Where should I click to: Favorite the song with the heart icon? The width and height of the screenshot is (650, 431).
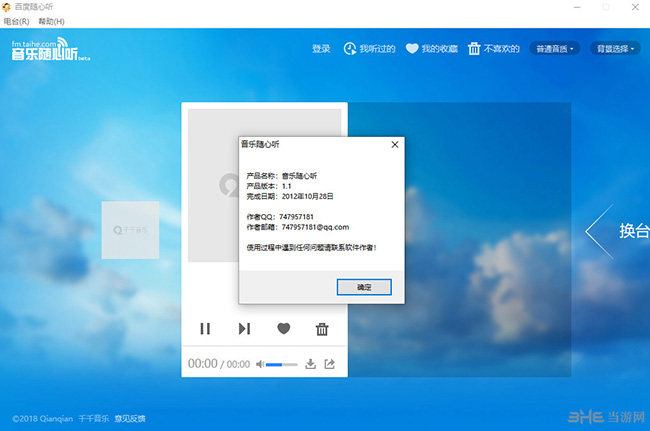pos(284,329)
